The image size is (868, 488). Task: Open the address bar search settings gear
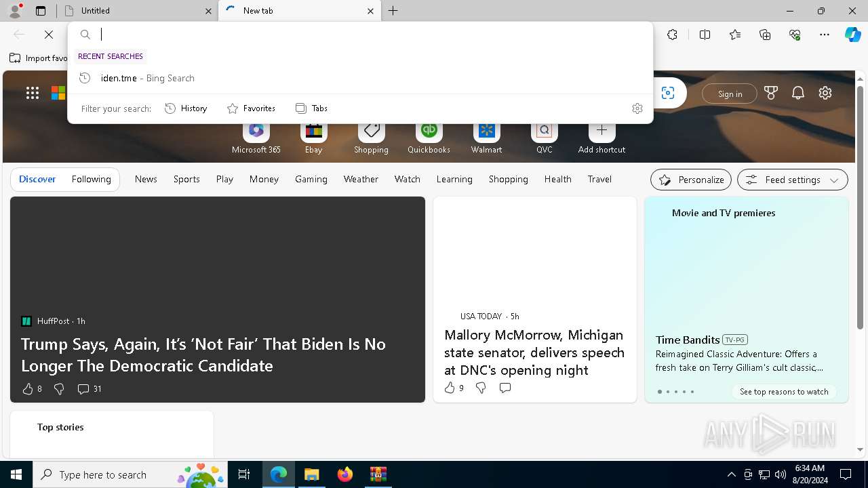[637, 108]
